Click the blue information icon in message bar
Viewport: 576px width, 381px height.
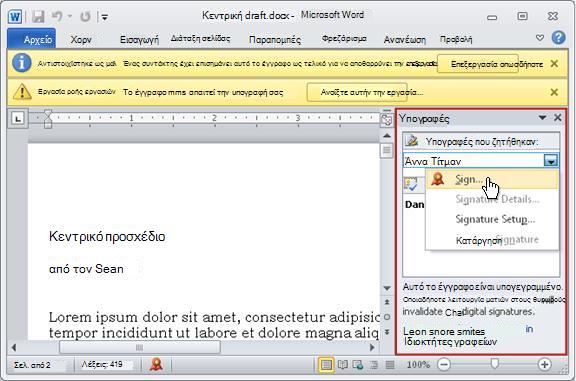point(22,63)
